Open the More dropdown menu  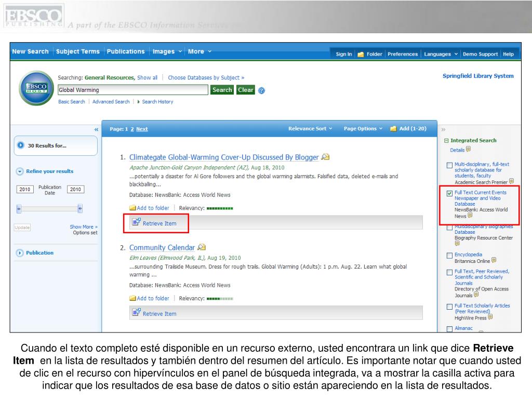[x=199, y=51]
